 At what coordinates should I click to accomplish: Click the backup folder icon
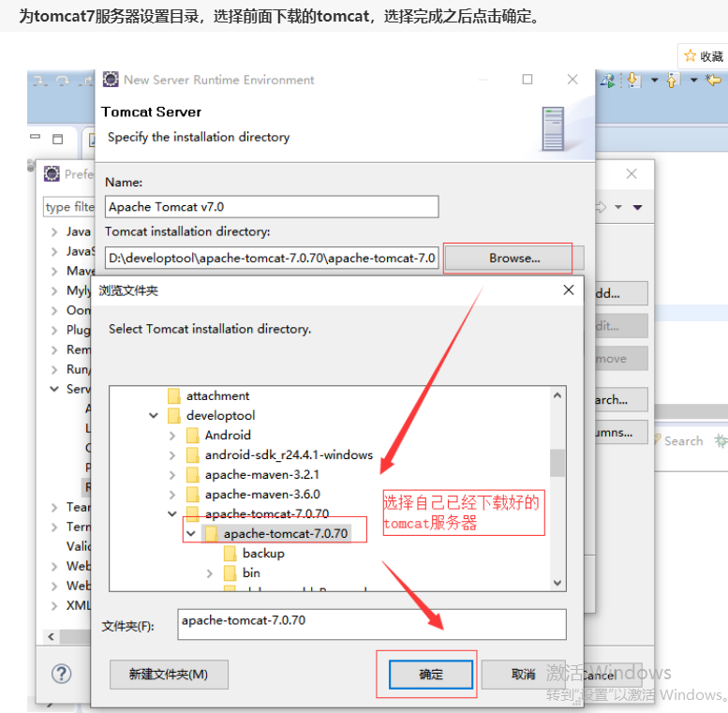(230, 554)
